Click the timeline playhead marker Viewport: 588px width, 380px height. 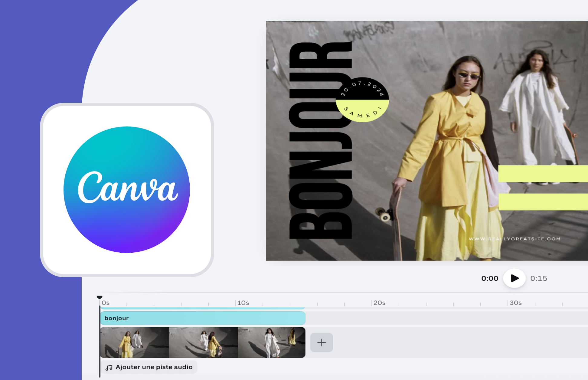click(x=100, y=297)
